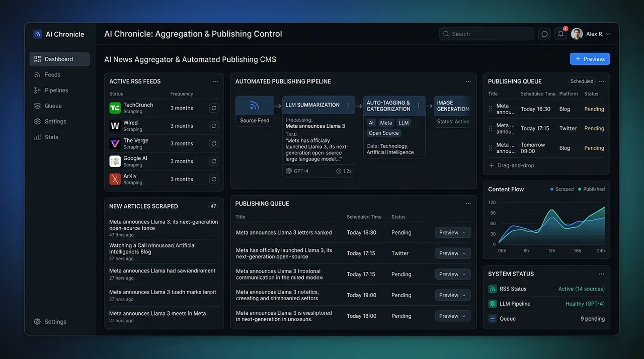Image resolution: width=644 pixels, height=359 pixels.
Task: Click the Drag-and-drop add item
Action: 512,165
